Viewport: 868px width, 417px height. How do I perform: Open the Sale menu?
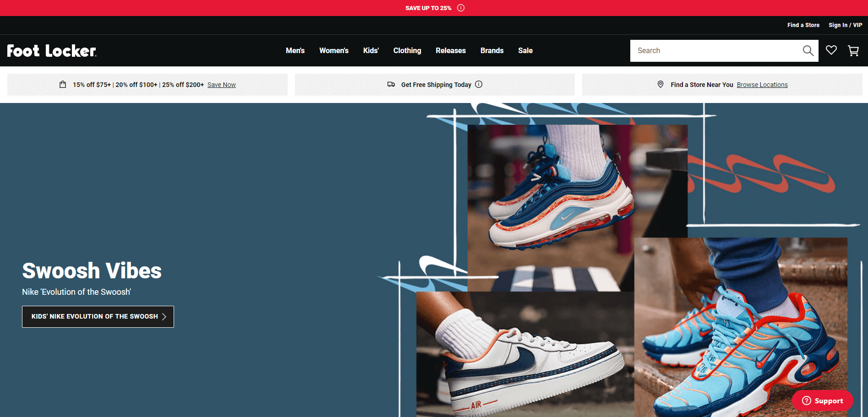pyautogui.click(x=525, y=50)
